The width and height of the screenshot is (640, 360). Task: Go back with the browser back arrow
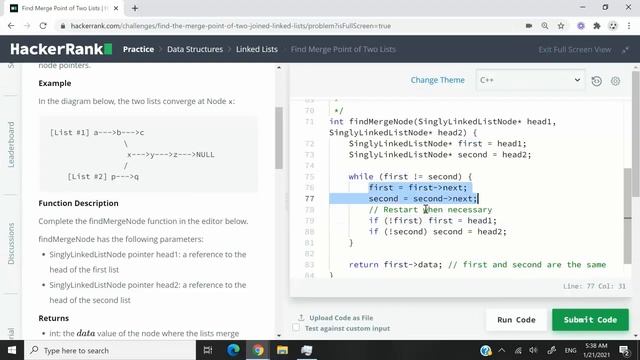coord(11,26)
